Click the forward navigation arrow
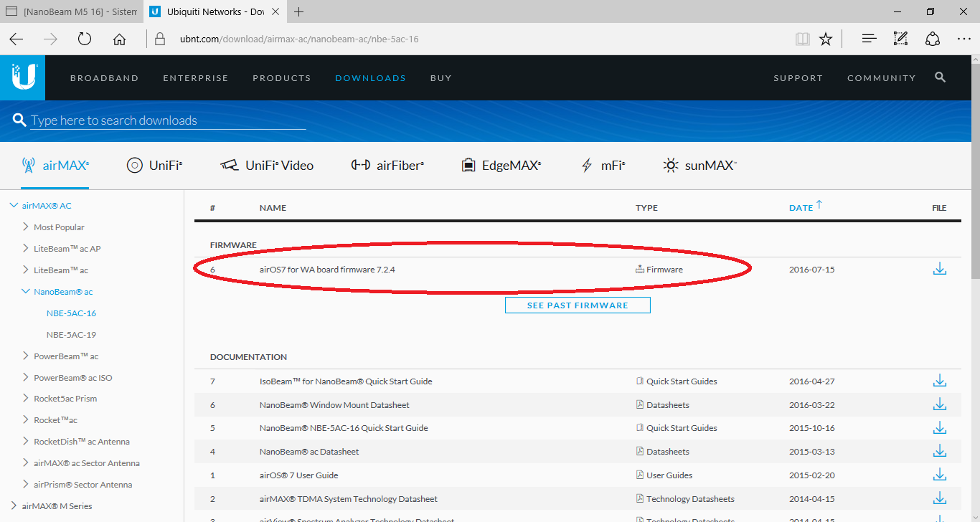The image size is (980, 522). [50, 39]
